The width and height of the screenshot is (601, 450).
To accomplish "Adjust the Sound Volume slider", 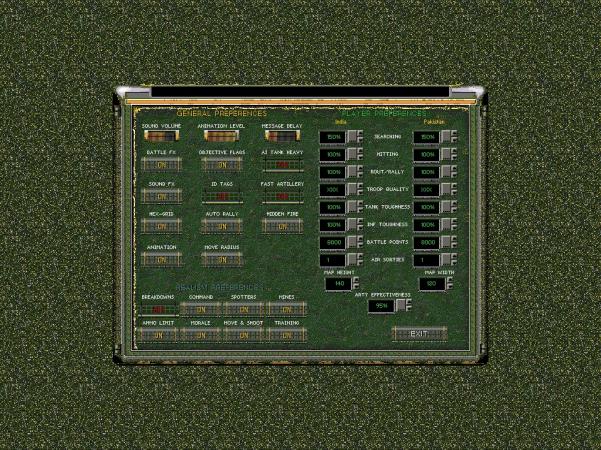I will pos(160,136).
